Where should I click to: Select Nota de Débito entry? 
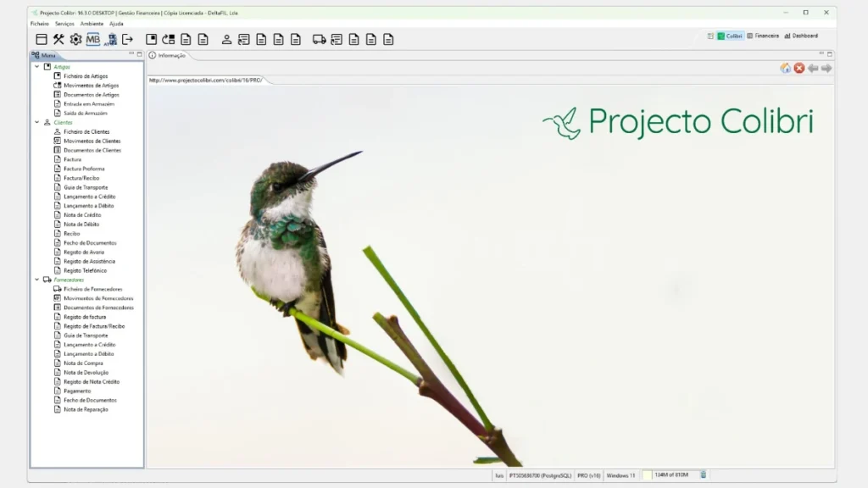click(x=81, y=224)
